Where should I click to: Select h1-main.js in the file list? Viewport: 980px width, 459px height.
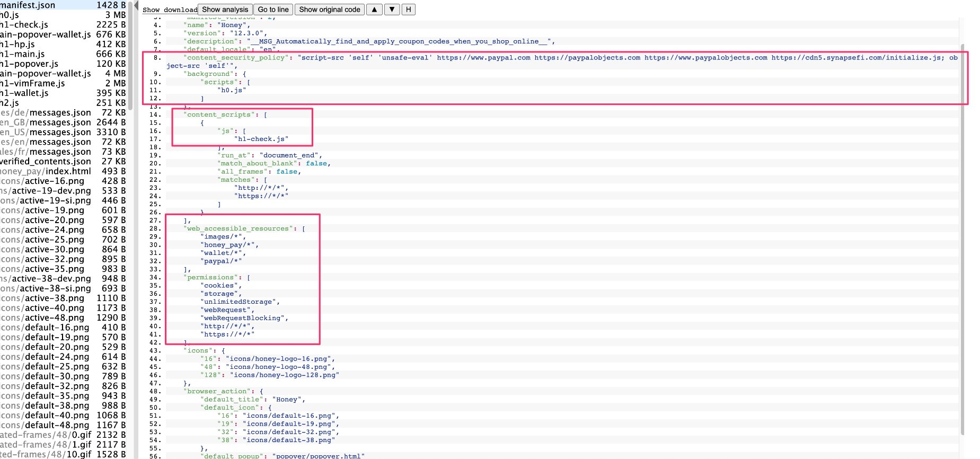pyautogui.click(x=63, y=54)
